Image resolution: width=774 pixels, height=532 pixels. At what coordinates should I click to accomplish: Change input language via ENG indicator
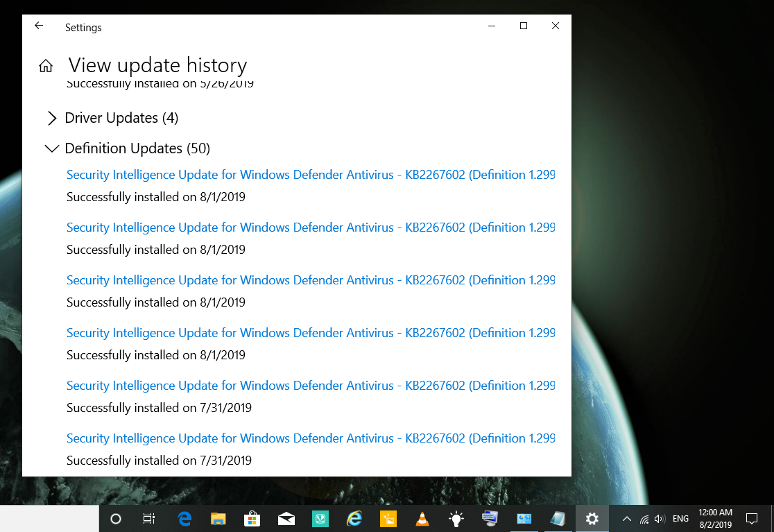point(680,519)
